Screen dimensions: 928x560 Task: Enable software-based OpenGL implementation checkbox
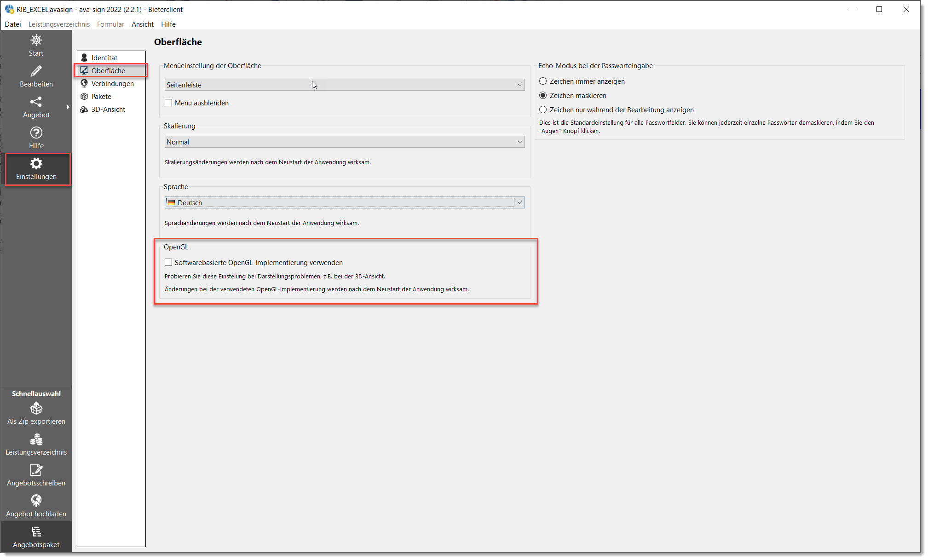pyautogui.click(x=168, y=262)
